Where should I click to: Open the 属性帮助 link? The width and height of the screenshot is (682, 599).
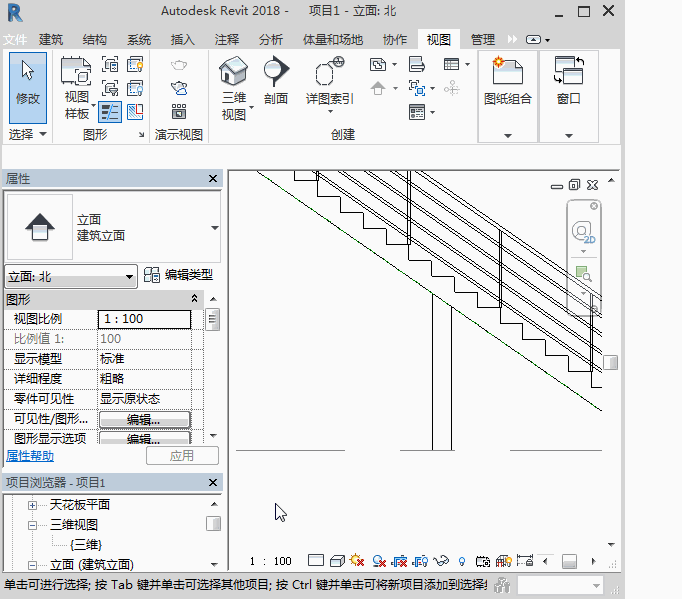(30, 456)
